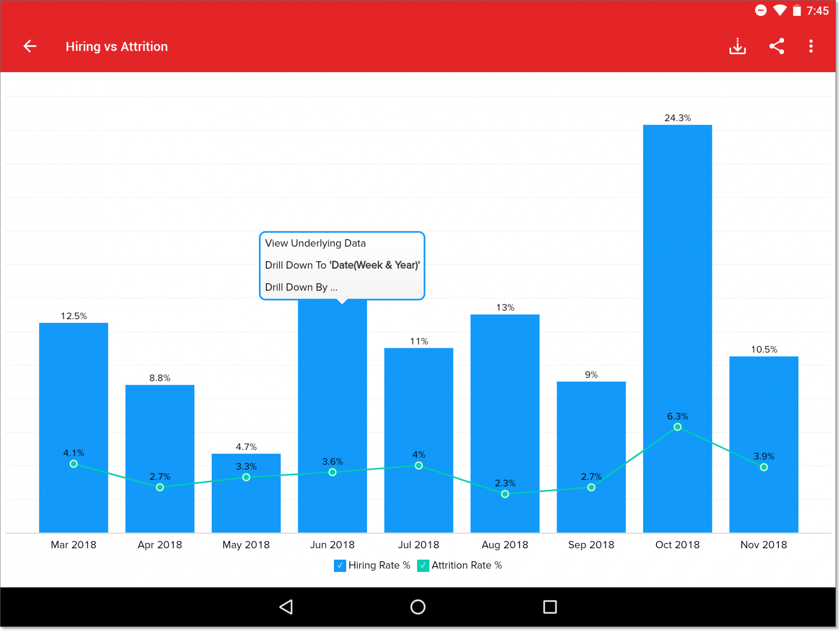Tap the battery status icon

tap(797, 10)
